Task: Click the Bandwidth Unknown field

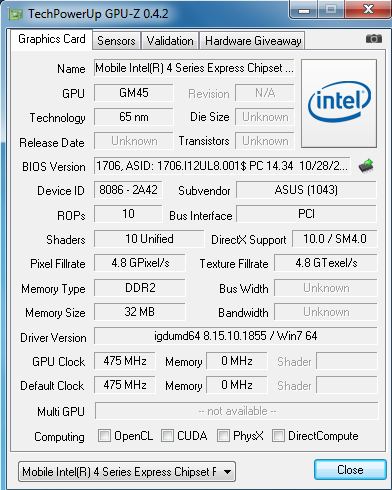Action: point(326,312)
